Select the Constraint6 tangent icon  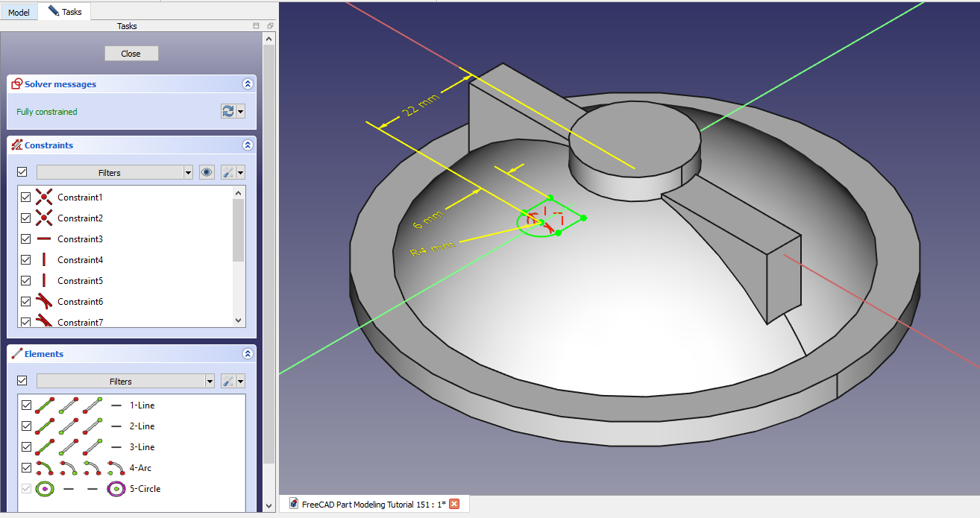(44, 302)
